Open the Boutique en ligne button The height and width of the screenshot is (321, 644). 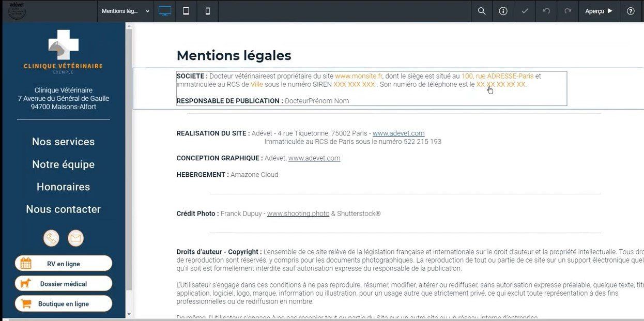64,304
